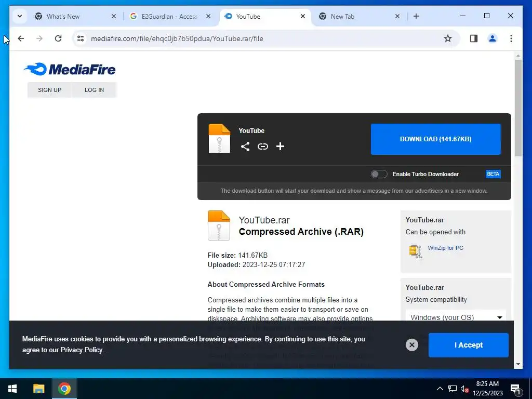Click the 'System compatibility' label
The image size is (532, 399).
click(436, 300)
